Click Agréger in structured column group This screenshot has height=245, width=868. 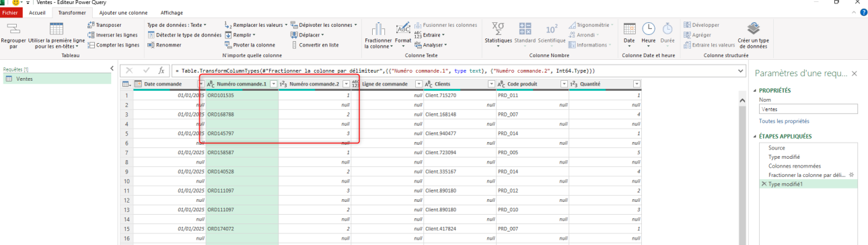697,35
